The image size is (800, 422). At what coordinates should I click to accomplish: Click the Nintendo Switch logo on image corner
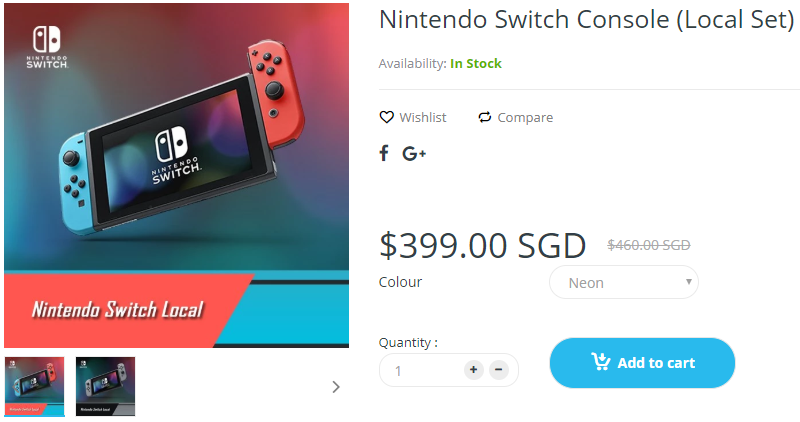(46, 46)
